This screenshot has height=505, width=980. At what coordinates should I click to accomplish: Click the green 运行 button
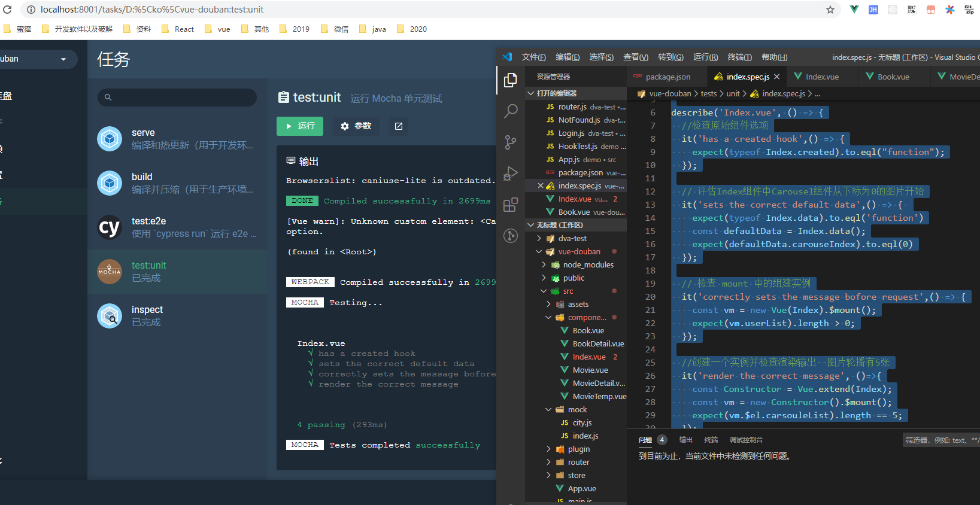pos(300,126)
